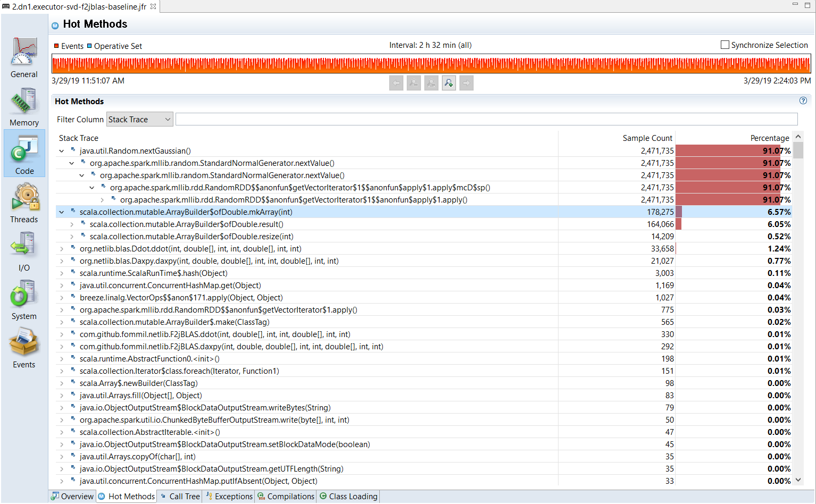Image resolution: width=816 pixels, height=504 pixels.
Task: Open the General tab group
Action: point(24,57)
